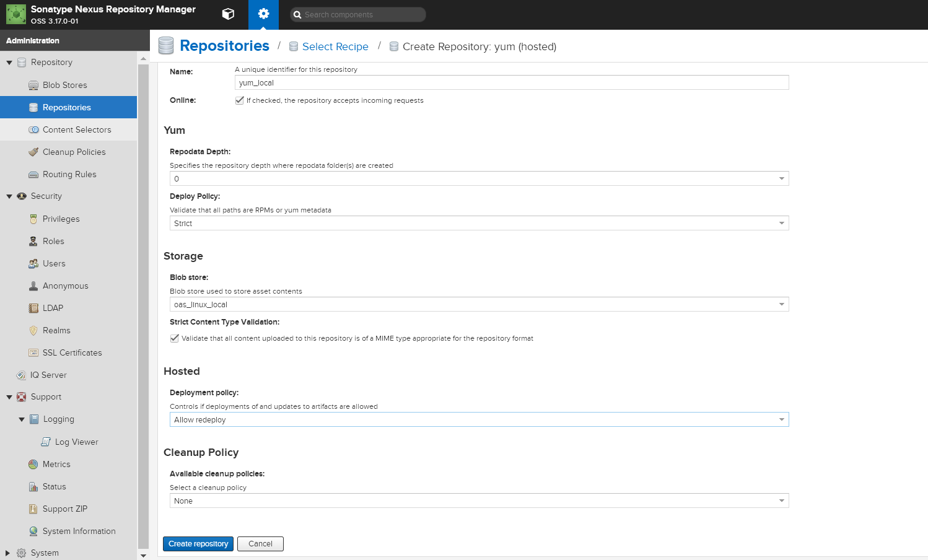Open Support ZIP menu item
The height and width of the screenshot is (560, 928).
point(68,509)
